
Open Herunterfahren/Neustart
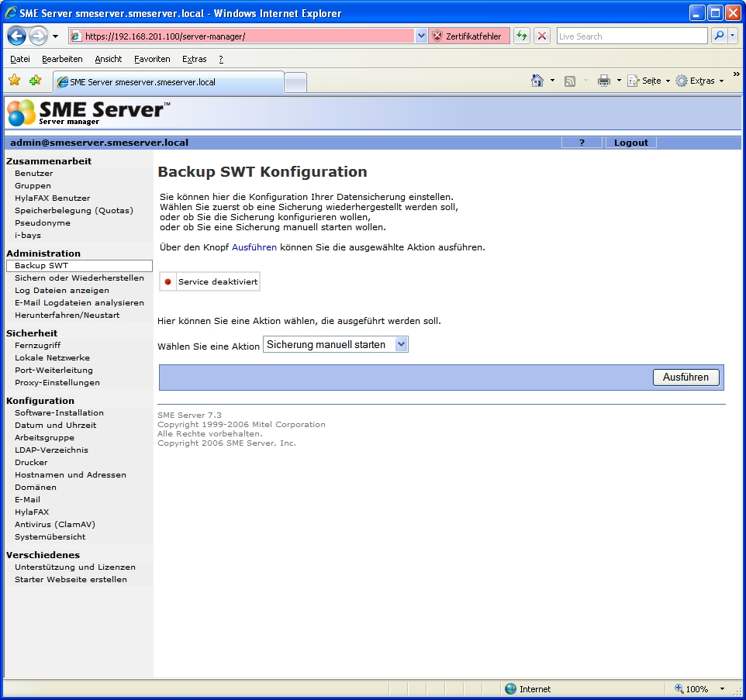pos(67,315)
